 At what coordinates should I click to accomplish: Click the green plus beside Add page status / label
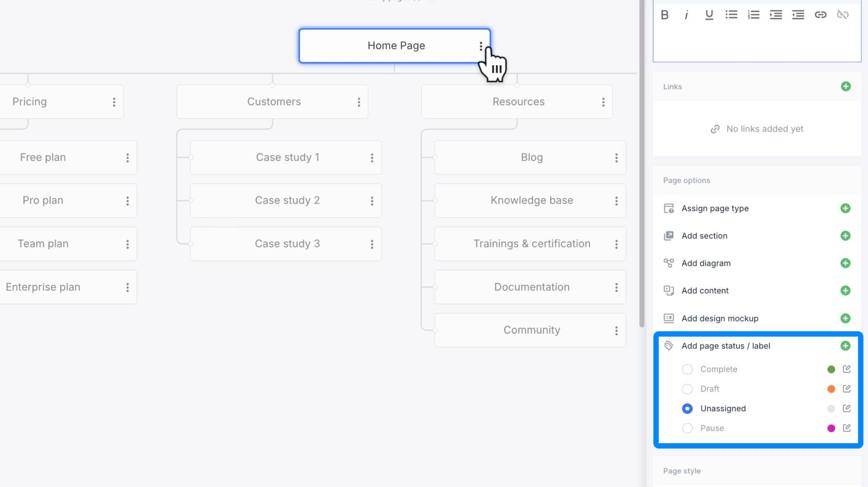click(845, 346)
